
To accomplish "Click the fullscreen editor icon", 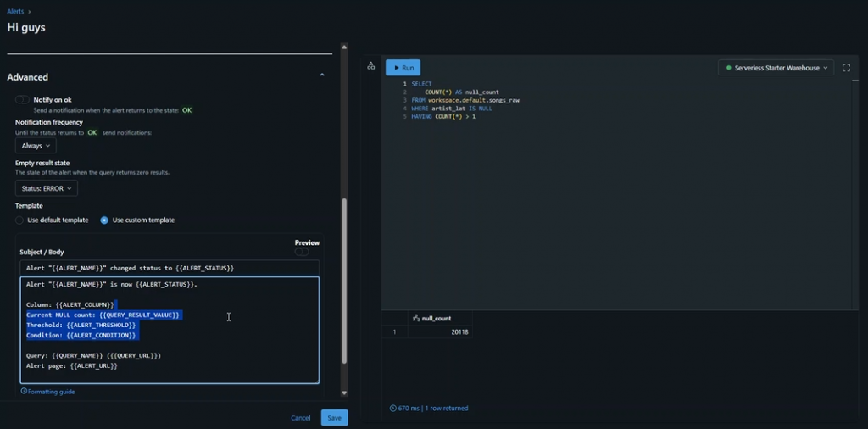I will coord(846,68).
